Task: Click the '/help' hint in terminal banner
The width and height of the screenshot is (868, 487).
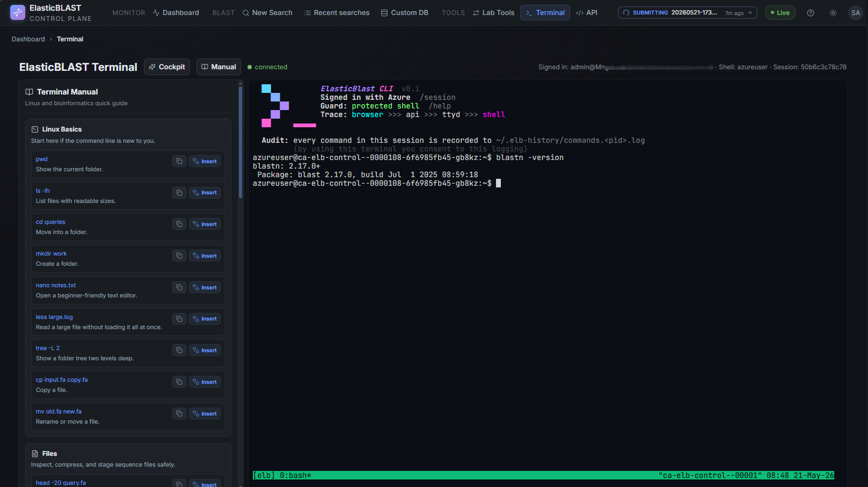Action: click(440, 106)
